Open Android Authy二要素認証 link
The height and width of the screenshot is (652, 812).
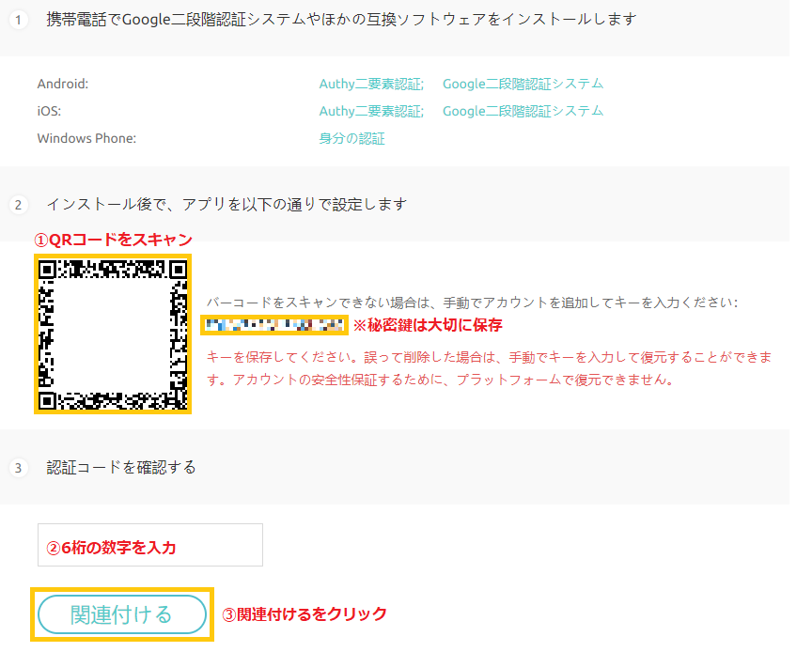(371, 84)
